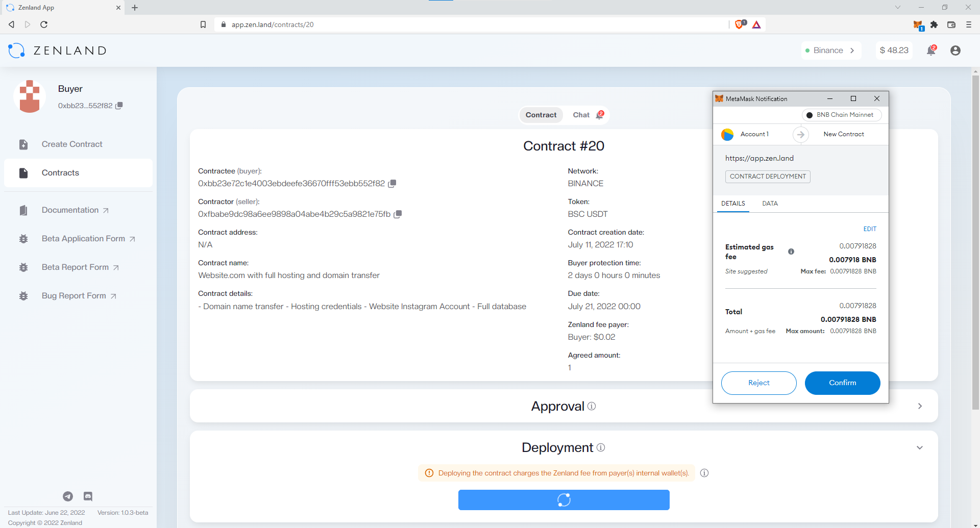980x528 pixels.
Task: Select the DETAILS tab in MetaMask
Action: point(733,204)
